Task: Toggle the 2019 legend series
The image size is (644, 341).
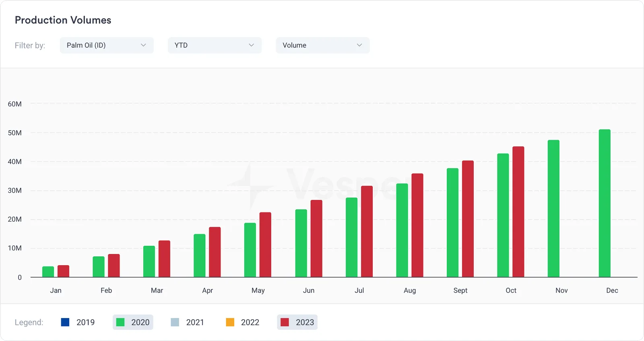Action: (x=78, y=322)
